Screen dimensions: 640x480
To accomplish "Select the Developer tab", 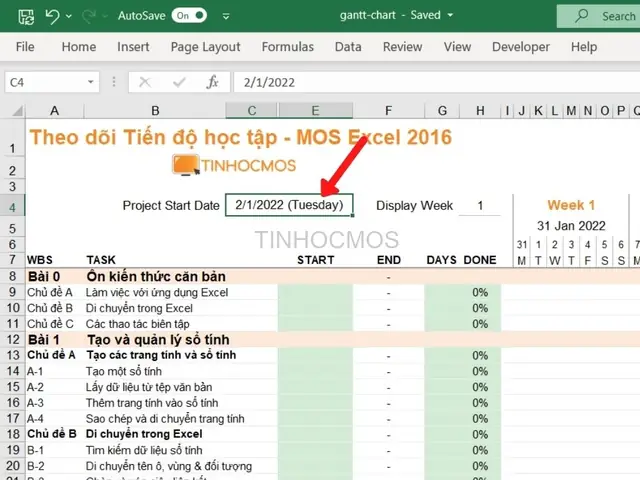I will click(x=521, y=47).
